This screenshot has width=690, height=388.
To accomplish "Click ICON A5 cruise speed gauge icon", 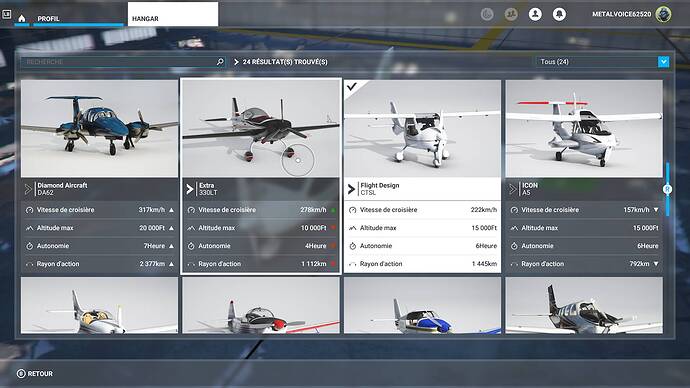I will 514,210.
